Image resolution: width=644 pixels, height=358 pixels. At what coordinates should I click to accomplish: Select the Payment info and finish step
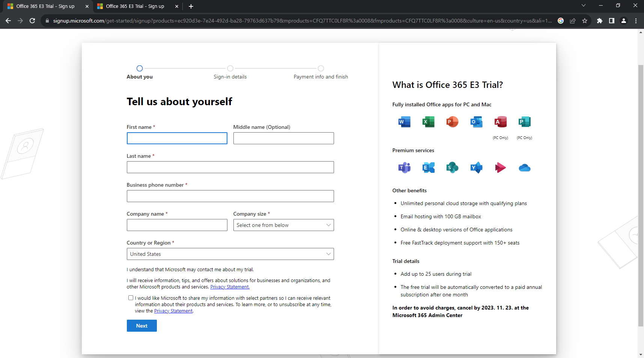coord(321,72)
